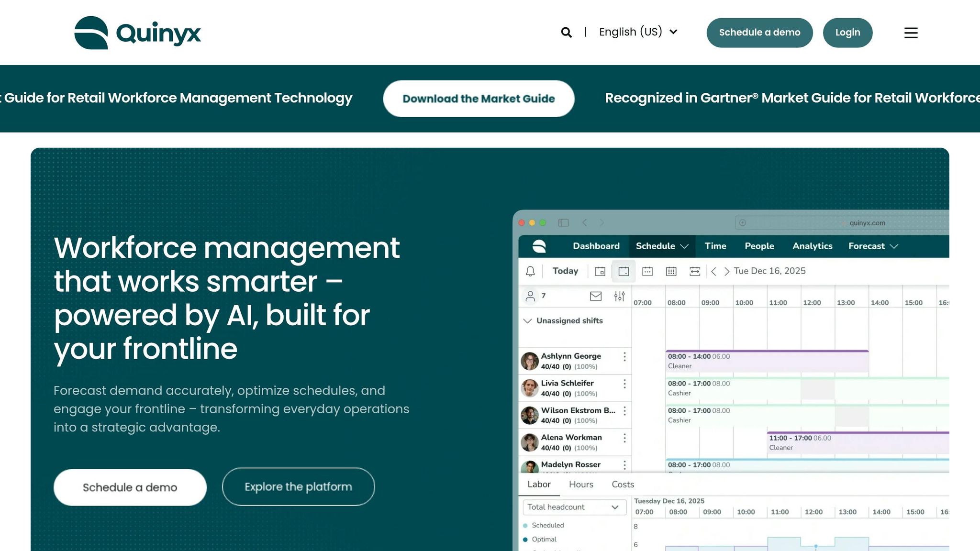This screenshot has height=551, width=980.
Task: Switch to the Costs tab
Action: 623,485
